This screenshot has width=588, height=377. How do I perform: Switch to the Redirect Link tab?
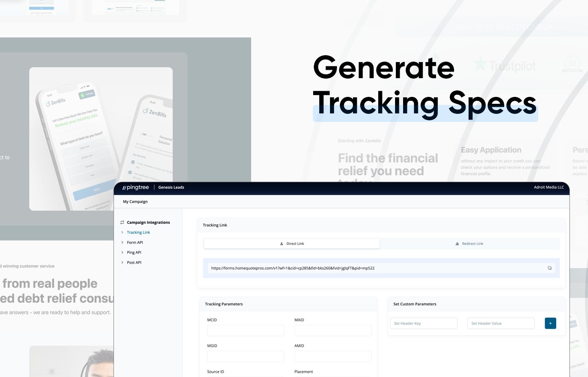click(469, 244)
